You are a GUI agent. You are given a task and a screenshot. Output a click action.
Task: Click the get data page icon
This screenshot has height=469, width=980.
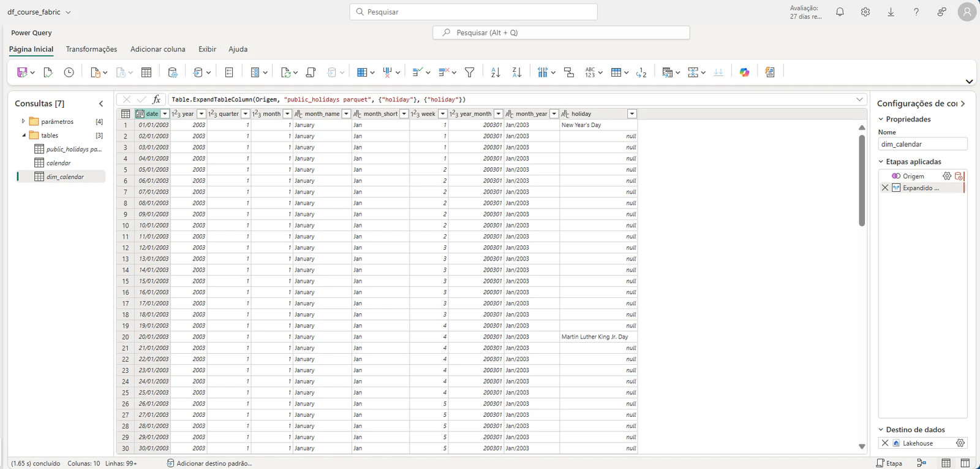[x=96, y=72]
